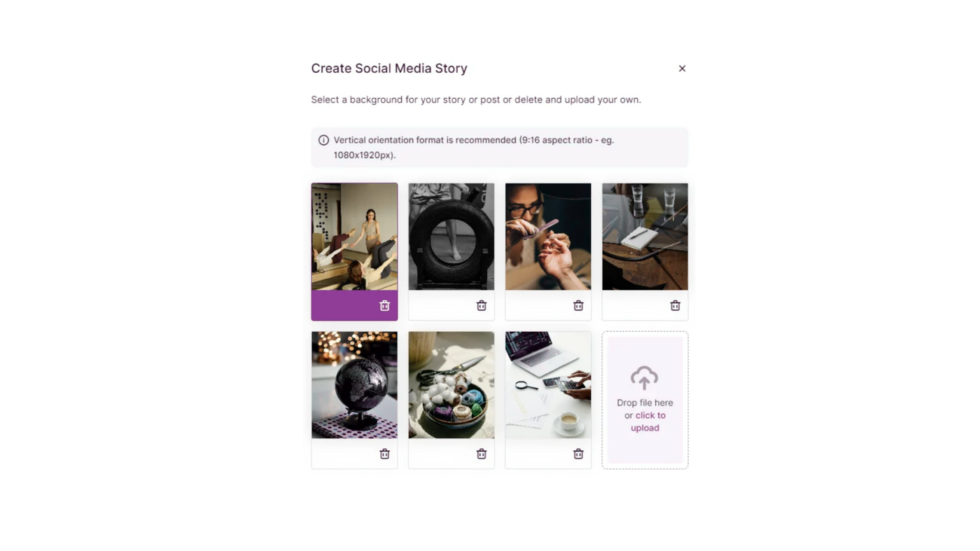Click the info icon in the recommendation banner

tap(323, 140)
